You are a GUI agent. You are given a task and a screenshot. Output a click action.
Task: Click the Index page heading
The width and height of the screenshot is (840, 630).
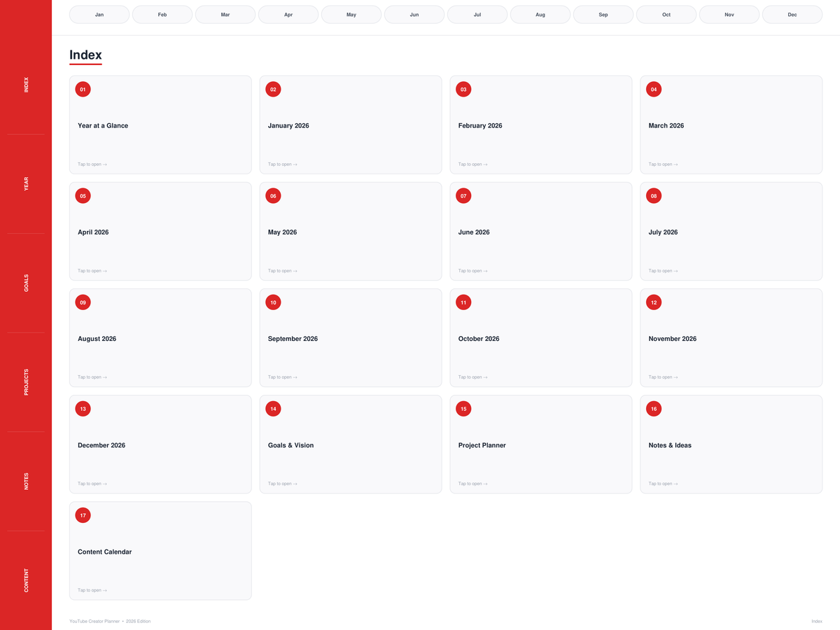tap(85, 55)
